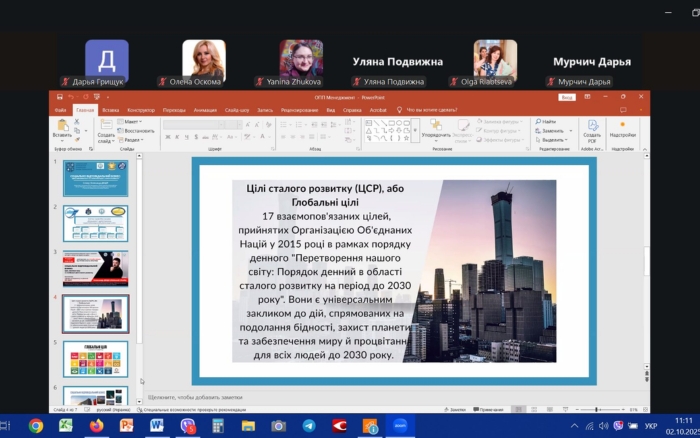Open the Макет (Layout) dropdown
This screenshot has width=700, height=438.
[x=132, y=121]
